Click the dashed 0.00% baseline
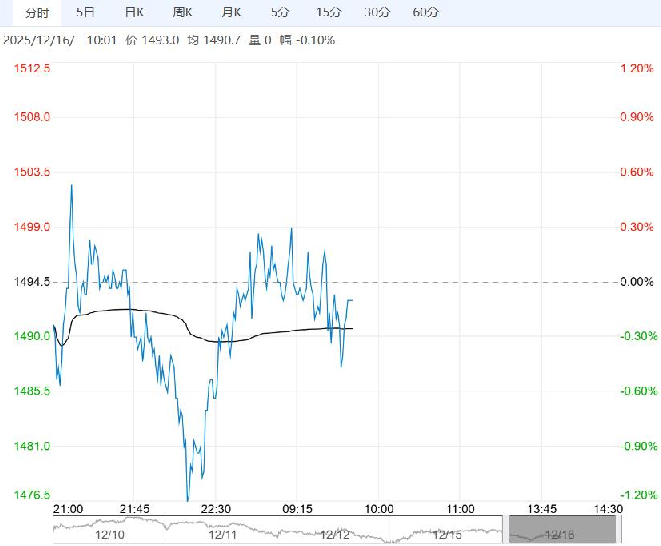This screenshot has height=546, width=661. point(450,282)
